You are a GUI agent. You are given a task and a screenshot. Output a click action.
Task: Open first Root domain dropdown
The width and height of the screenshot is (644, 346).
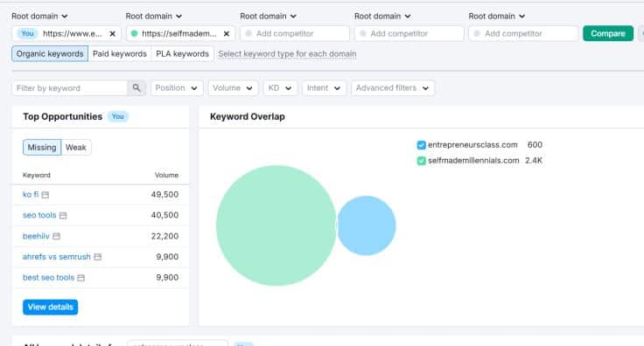(39, 17)
